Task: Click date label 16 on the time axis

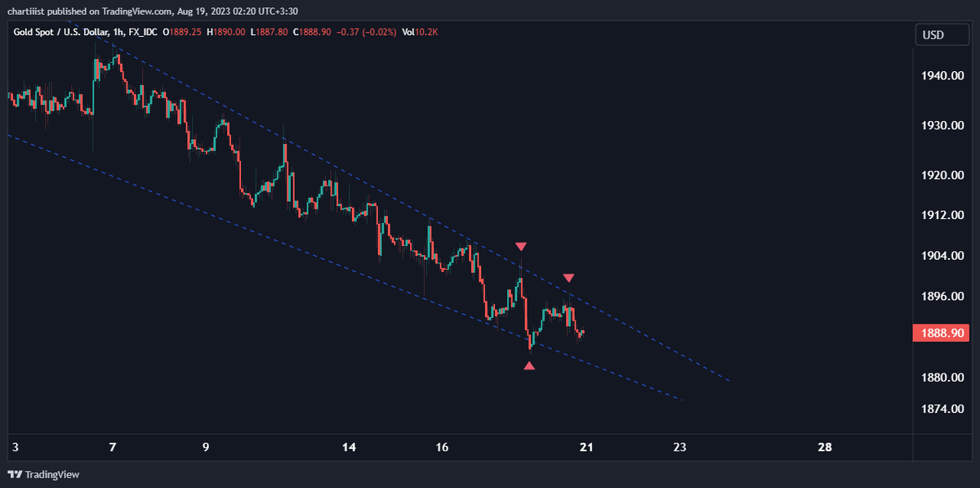Action: (443, 447)
